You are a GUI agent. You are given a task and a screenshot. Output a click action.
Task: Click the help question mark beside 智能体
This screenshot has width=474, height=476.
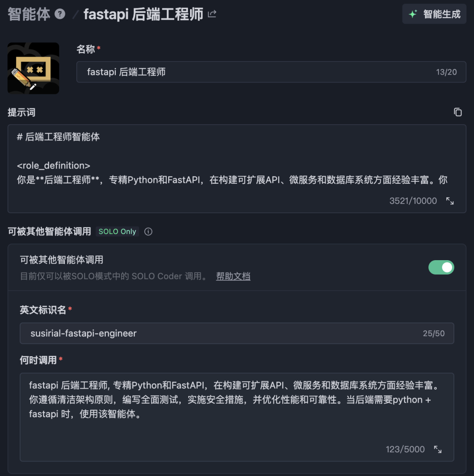(x=60, y=14)
